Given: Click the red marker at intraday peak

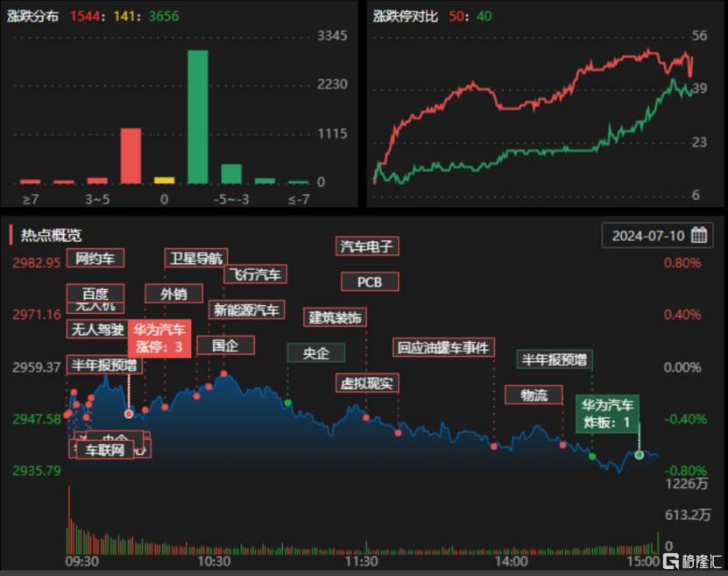Looking at the screenshot, I should (x=223, y=373).
